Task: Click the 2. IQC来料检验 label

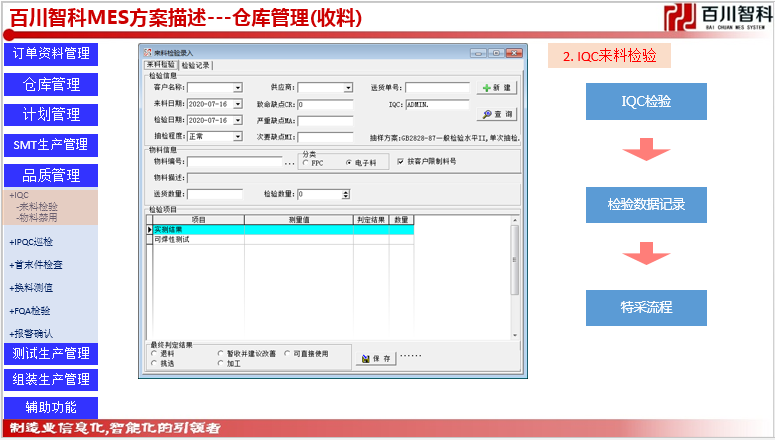Action: click(609, 56)
